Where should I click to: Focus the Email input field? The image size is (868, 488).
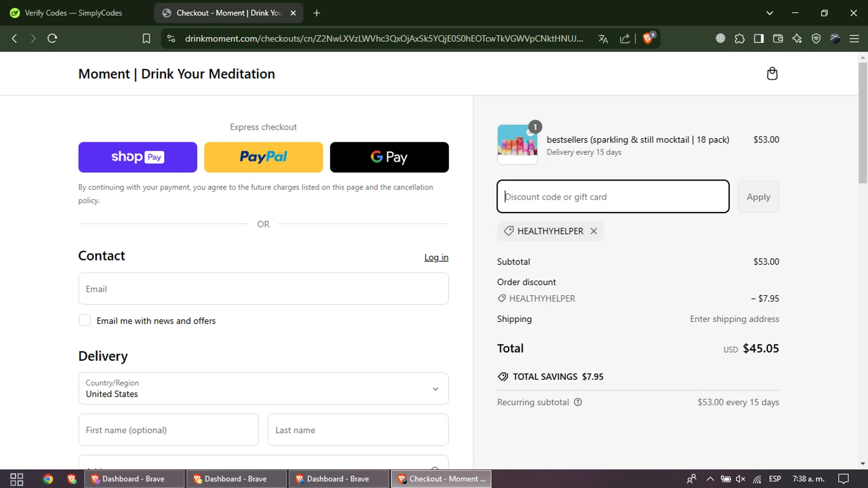pyautogui.click(x=263, y=289)
